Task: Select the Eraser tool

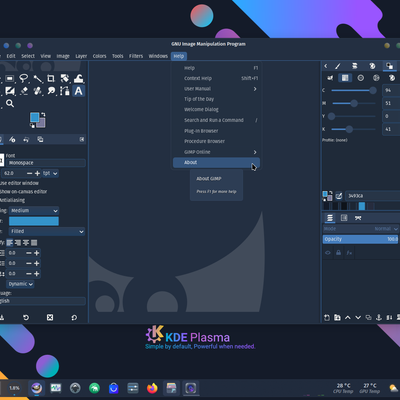Action: pos(24,91)
